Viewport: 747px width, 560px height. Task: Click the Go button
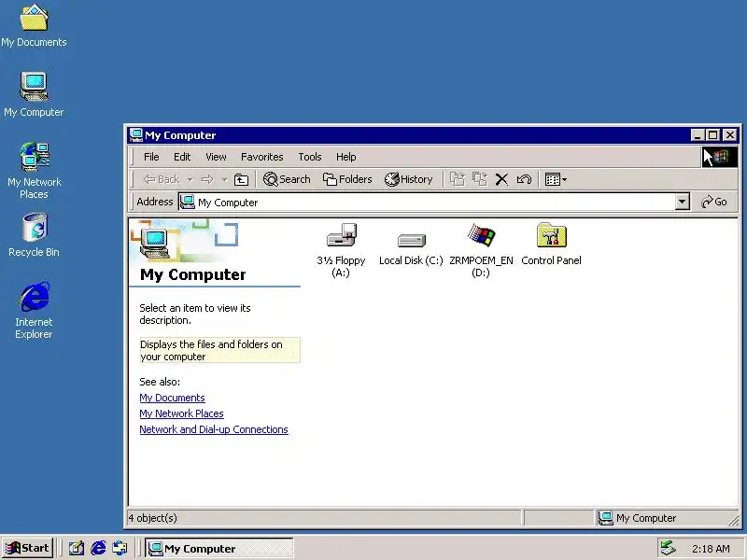click(713, 202)
